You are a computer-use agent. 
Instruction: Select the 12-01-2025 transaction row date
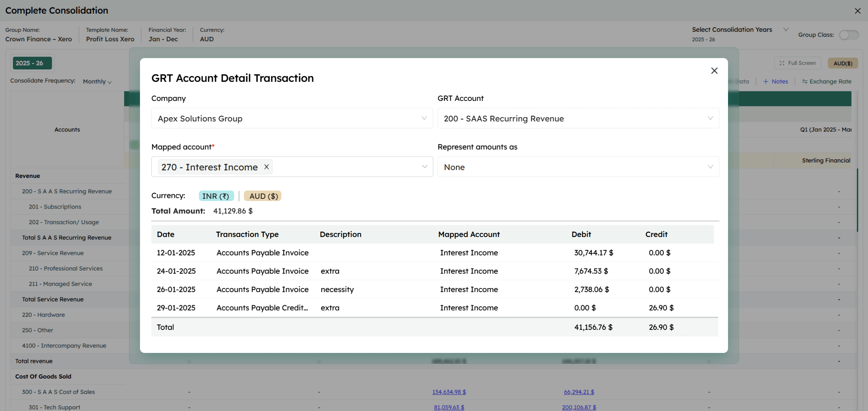[x=176, y=253]
